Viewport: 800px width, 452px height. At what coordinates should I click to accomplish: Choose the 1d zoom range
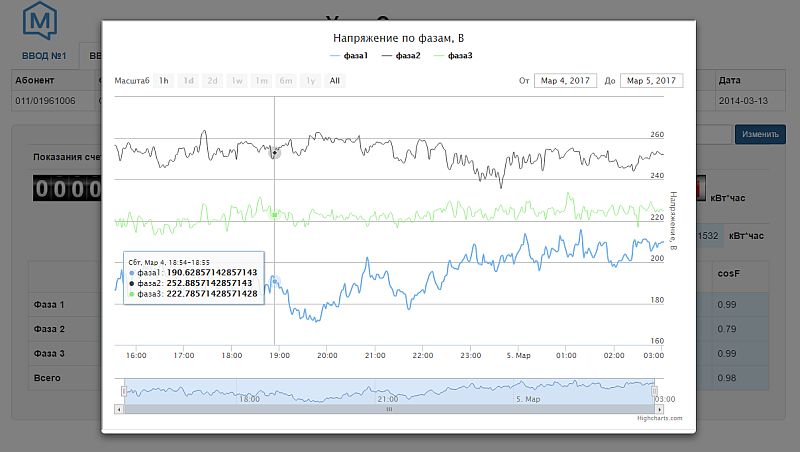[x=188, y=80]
